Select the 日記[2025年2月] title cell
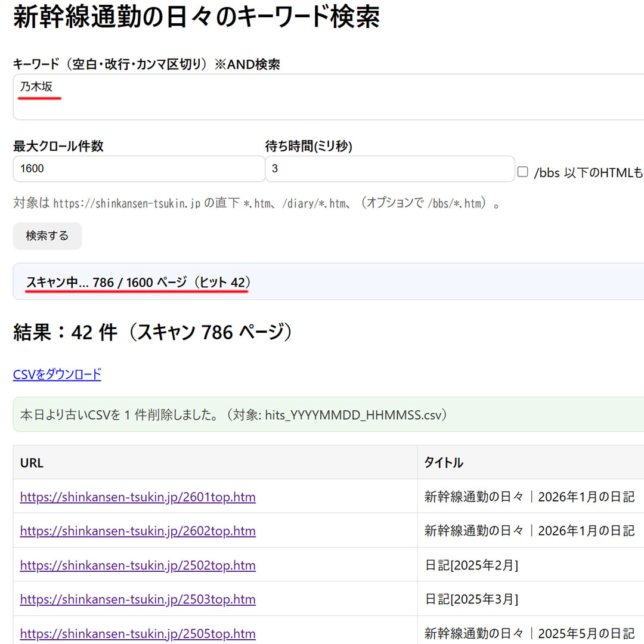644x644 pixels. coord(471,565)
